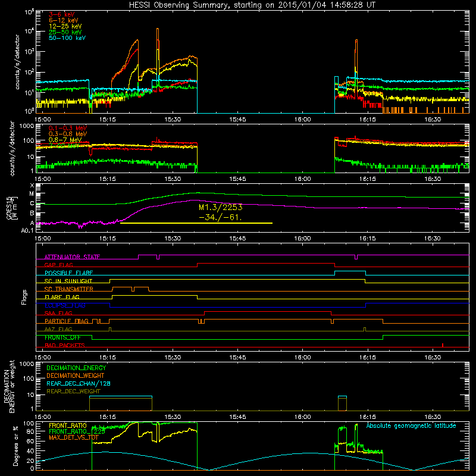Screen dimensions: 476x476
Task: Select the SC_TRANSMITTER flag label
Action: coord(68,289)
